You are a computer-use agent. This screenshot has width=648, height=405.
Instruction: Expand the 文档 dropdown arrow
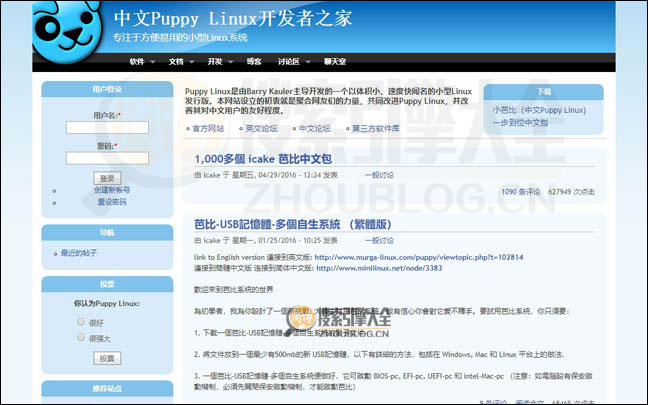[192, 62]
